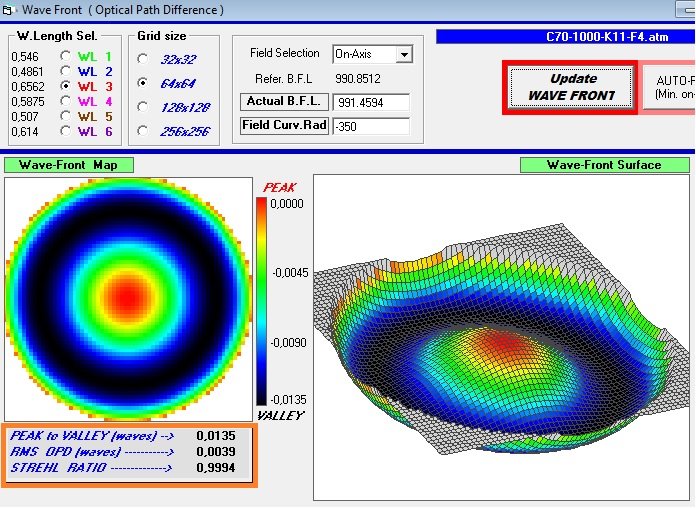Click the Field Selection label
Screen dimensions: 696x508
pyautogui.click(x=285, y=53)
